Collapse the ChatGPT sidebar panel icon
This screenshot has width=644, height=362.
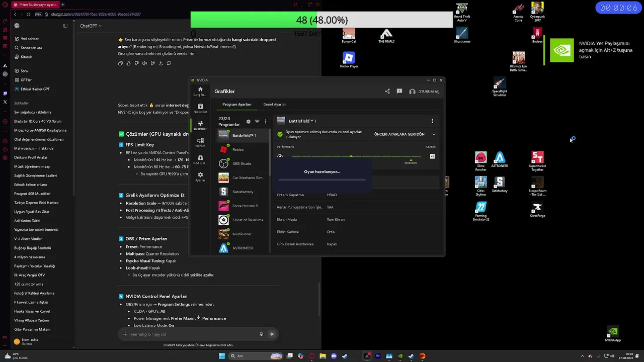[x=65, y=26]
